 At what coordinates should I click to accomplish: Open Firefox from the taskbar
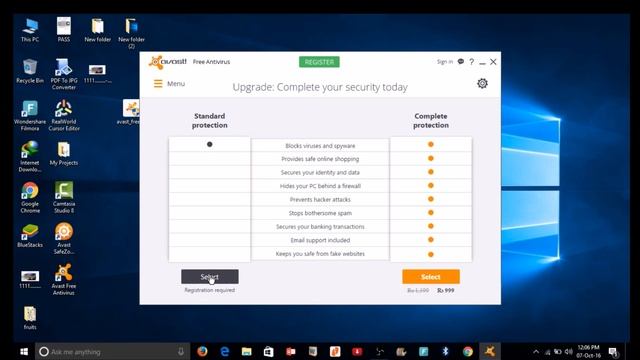pyautogui.click(x=202, y=351)
